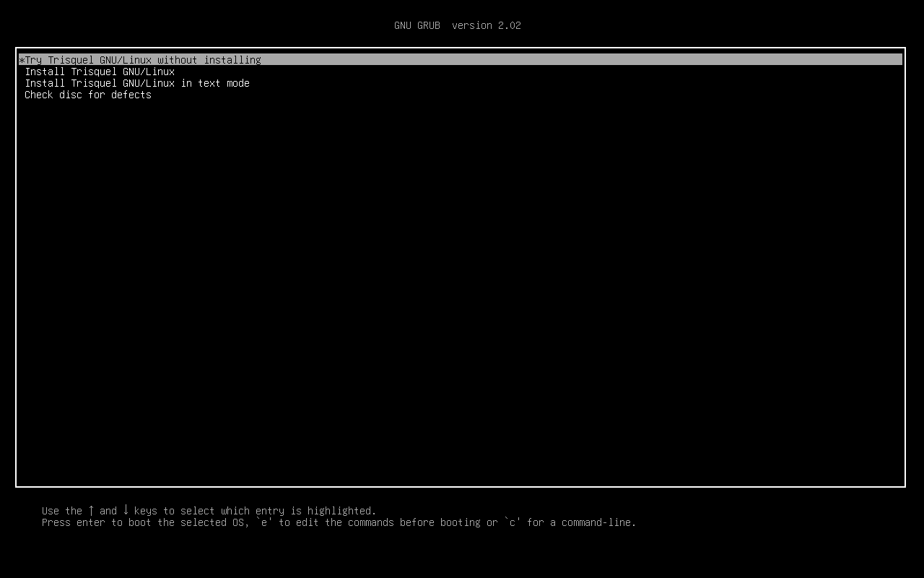
Task: Select 'Install Trisquel GNU/Linux in text mode'
Action: pos(137,83)
